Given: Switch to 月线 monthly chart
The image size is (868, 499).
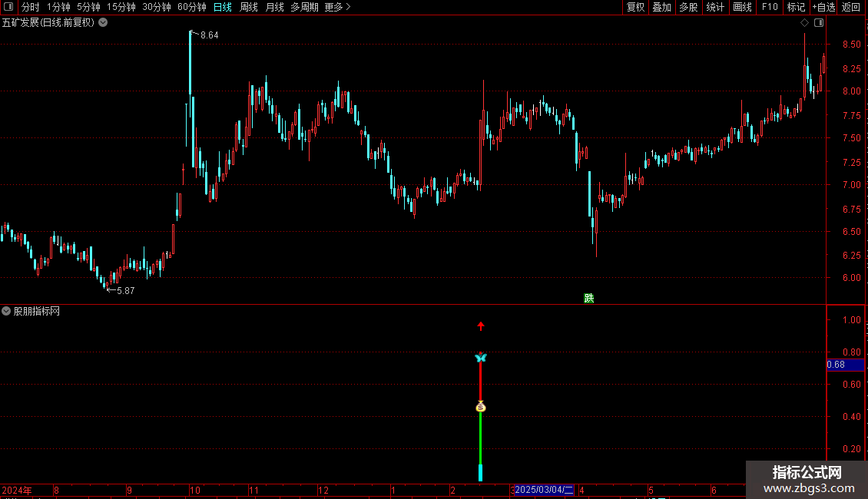Looking at the screenshot, I should (x=274, y=7).
